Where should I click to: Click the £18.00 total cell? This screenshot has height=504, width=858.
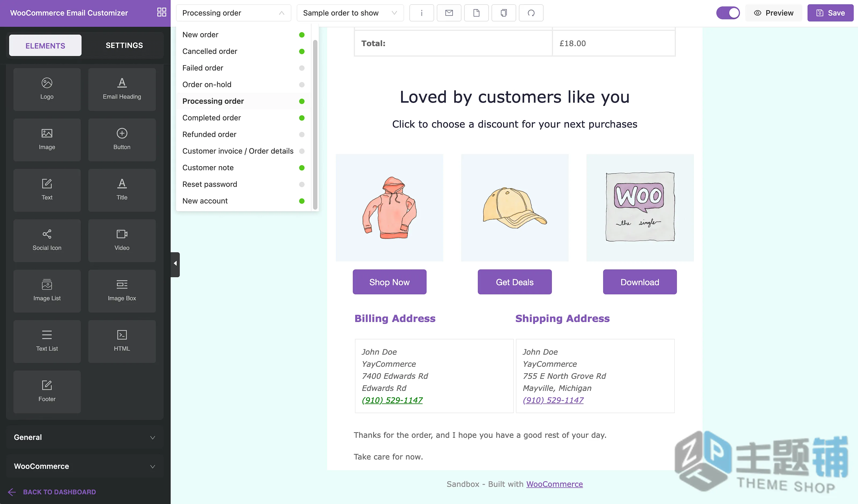tap(614, 43)
